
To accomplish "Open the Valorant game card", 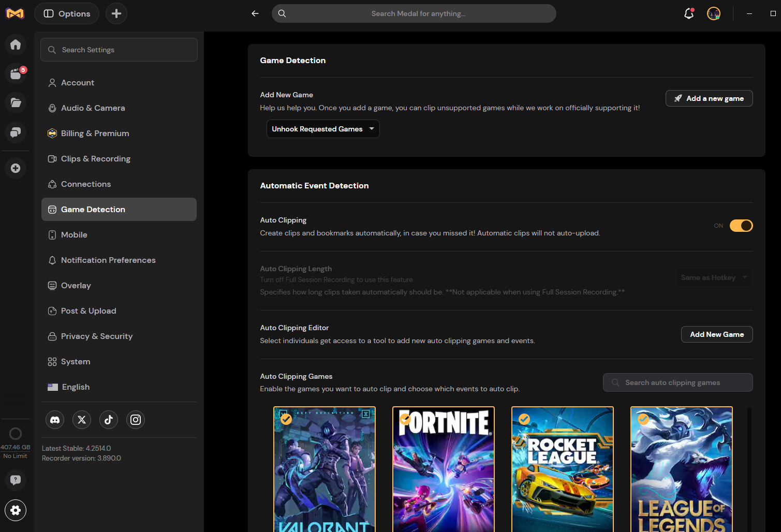I will (x=325, y=469).
